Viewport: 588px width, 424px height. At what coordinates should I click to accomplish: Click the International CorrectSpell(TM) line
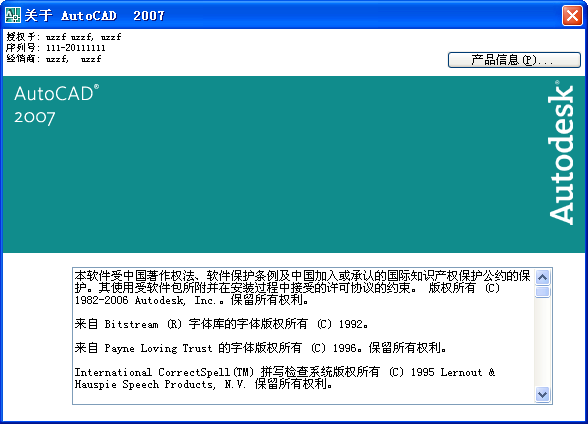[285, 372]
